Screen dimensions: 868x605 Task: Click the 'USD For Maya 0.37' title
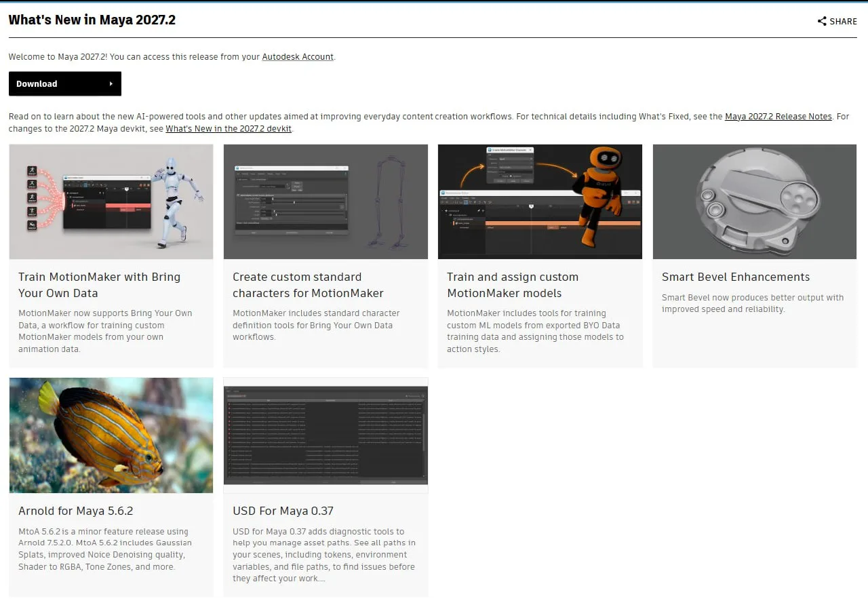(x=283, y=511)
